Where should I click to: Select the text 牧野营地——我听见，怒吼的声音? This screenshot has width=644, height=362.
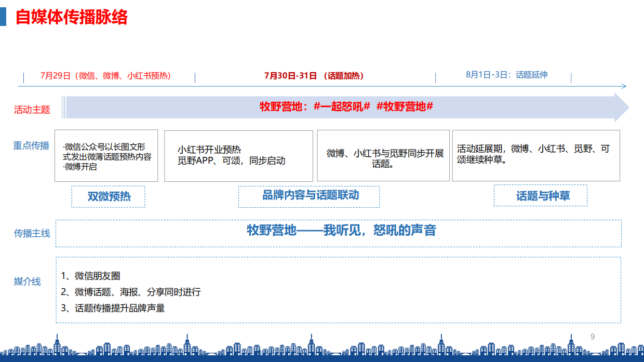pos(341,231)
